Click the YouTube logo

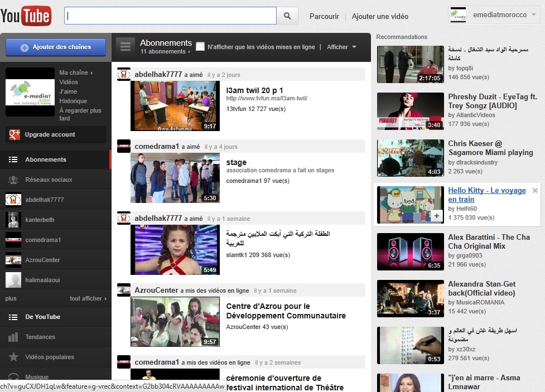(x=27, y=16)
